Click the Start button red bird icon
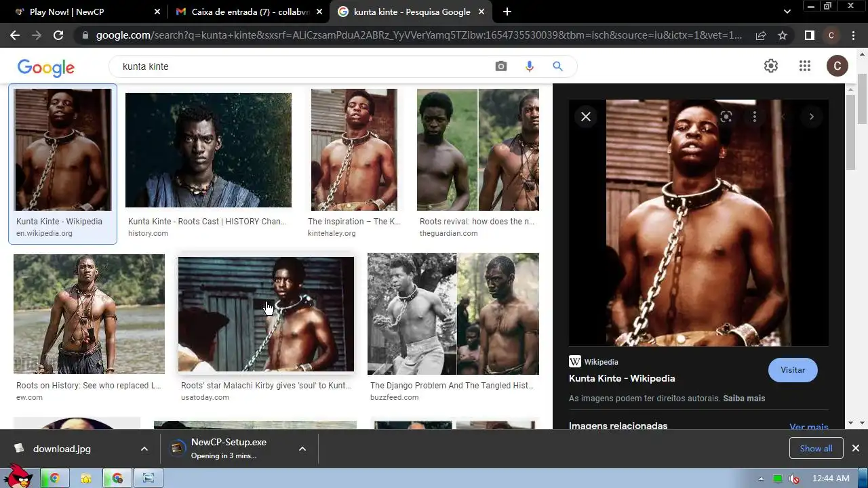Viewport: 868px width, 488px height. pos(17,477)
